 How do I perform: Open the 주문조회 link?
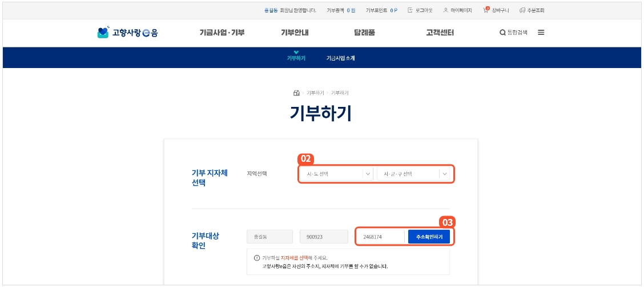[536, 10]
